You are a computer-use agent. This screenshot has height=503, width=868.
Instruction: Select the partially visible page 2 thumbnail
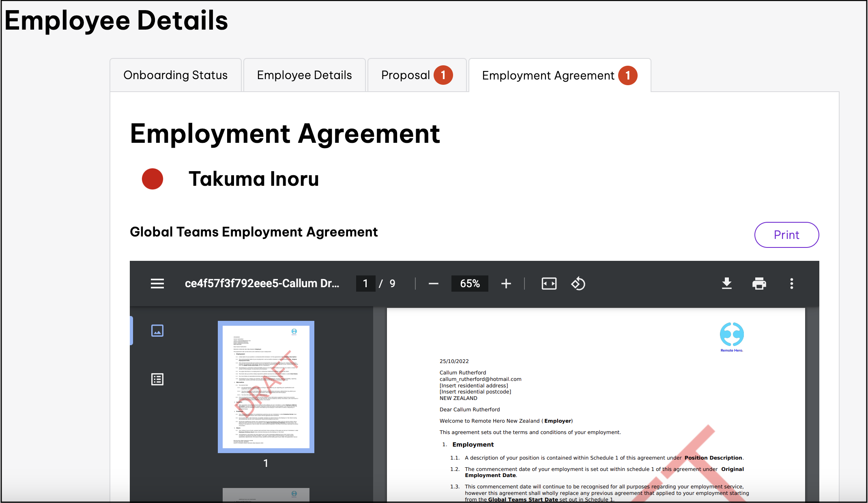pos(266,494)
